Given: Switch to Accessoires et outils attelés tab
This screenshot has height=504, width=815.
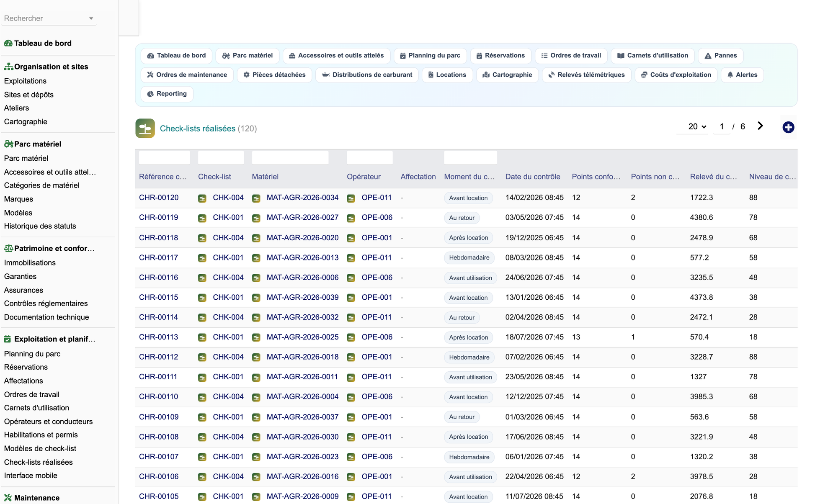Looking at the screenshot, I should point(336,56).
